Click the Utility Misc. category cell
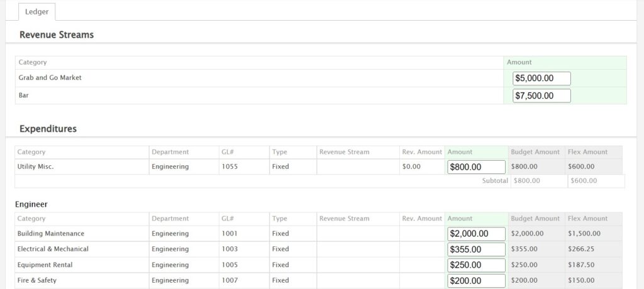This screenshot has width=644, height=289. click(35, 166)
